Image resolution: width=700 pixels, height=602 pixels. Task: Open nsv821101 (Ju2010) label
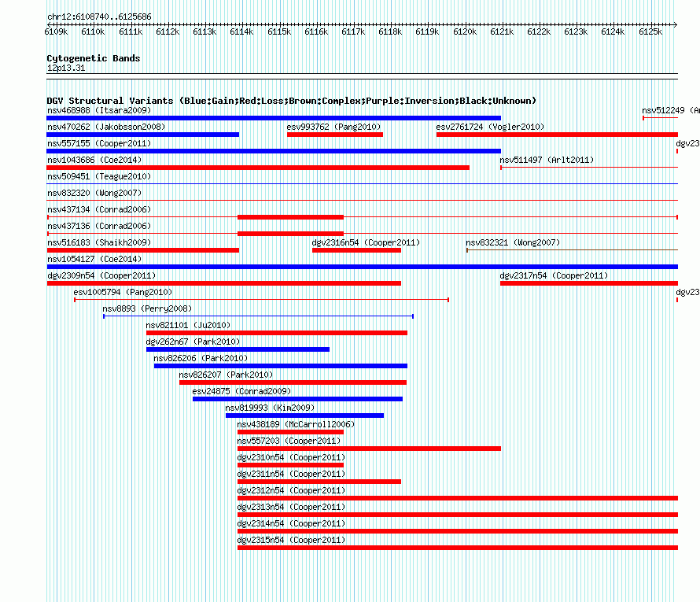click(x=188, y=325)
